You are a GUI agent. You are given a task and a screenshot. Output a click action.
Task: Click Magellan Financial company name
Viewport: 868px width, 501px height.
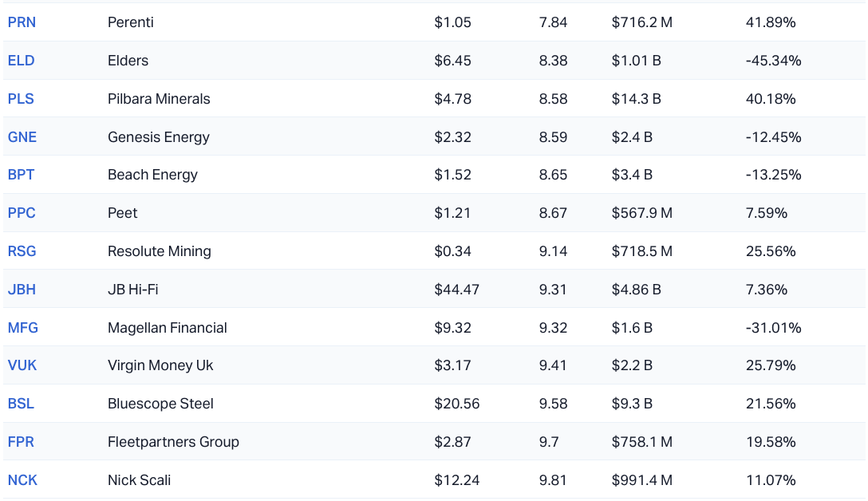168,328
